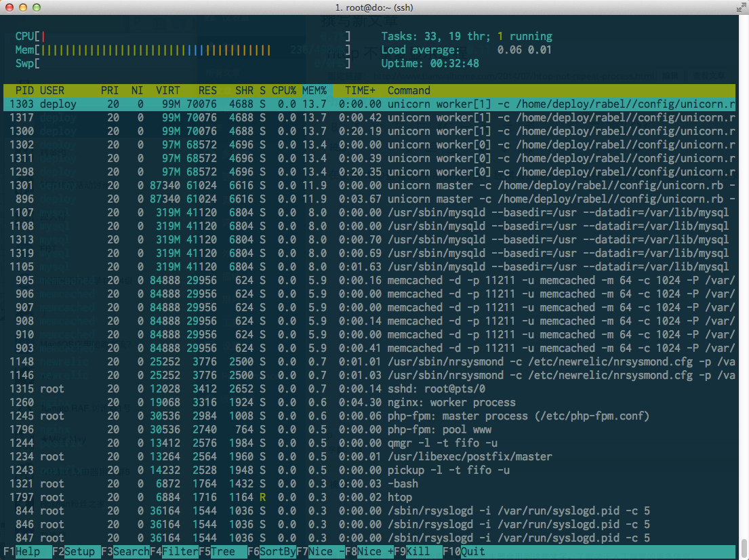This screenshot has width=749, height=560.
Task: Click the F1 Help function key label
Action: click(28, 551)
